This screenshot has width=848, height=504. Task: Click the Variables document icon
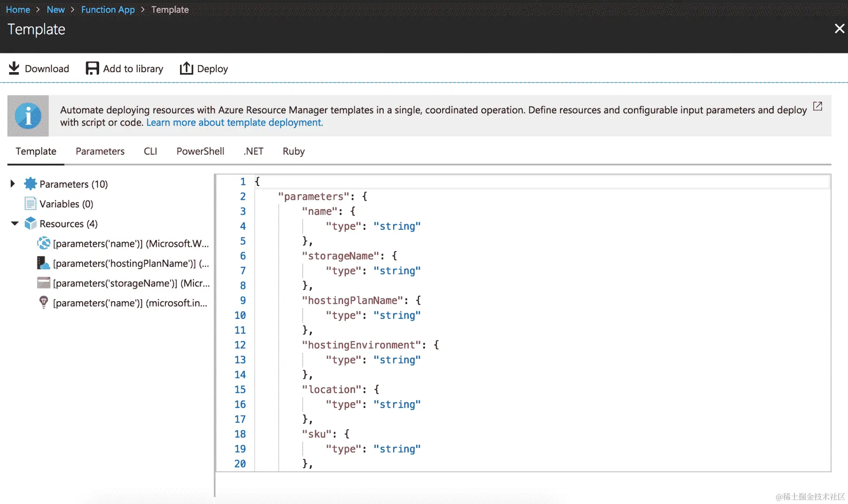click(x=30, y=204)
